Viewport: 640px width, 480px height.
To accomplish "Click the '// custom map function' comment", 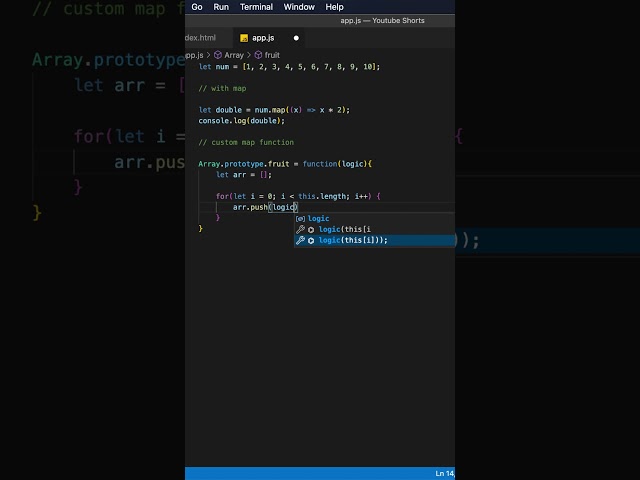I will 246,142.
